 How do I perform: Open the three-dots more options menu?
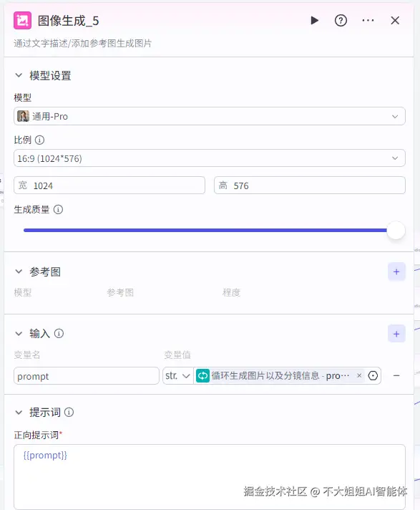point(368,21)
